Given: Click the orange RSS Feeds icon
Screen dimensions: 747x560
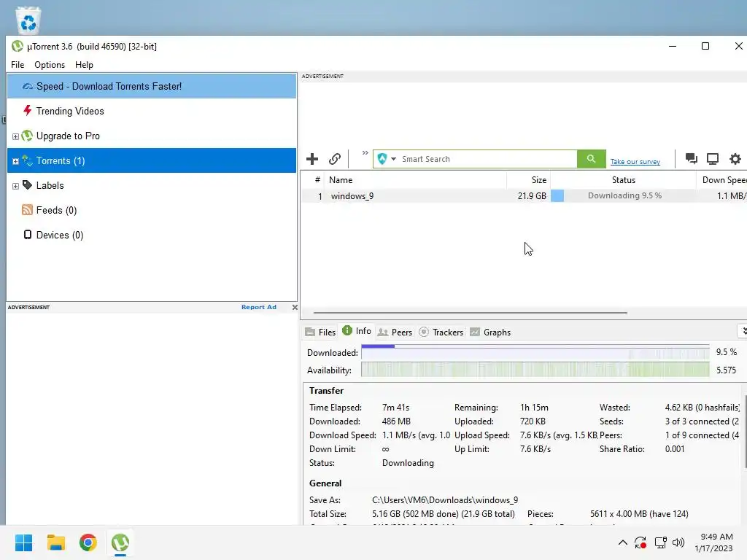Looking at the screenshot, I should pyautogui.click(x=27, y=209).
